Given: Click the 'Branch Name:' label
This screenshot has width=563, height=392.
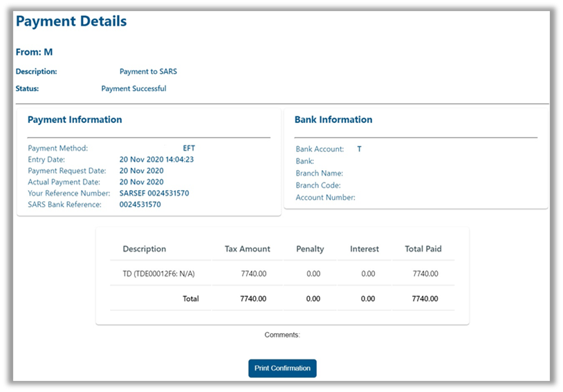Looking at the screenshot, I should (x=320, y=174).
